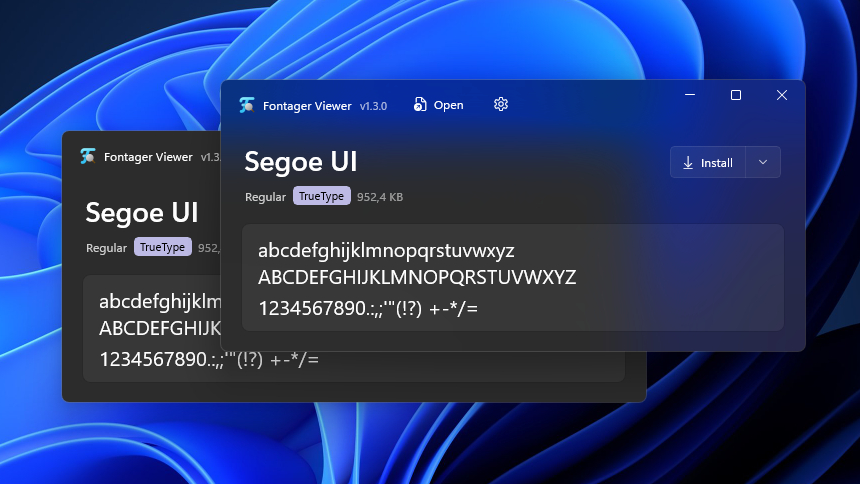The width and height of the screenshot is (860, 484).
Task: Minimize the front Fontager Viewer window
Action: click(x=690, y=95)
